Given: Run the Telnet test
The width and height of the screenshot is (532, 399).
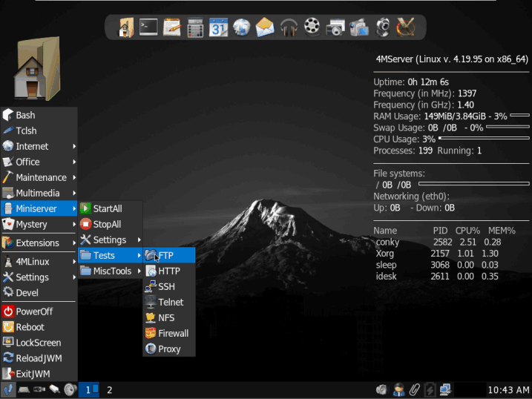Looking at the screenshot, I should click(169, 303).
